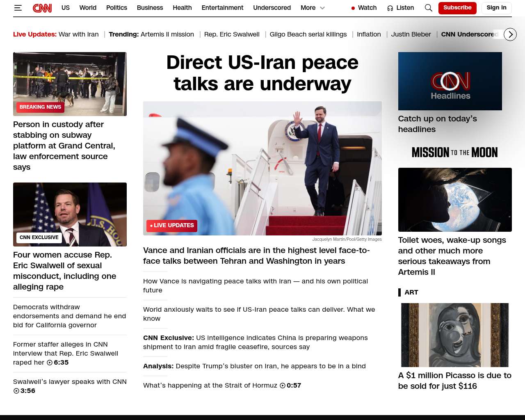Open the Entertainment section
This screenshot has height=420, width=525.
(x=222, y=8)
